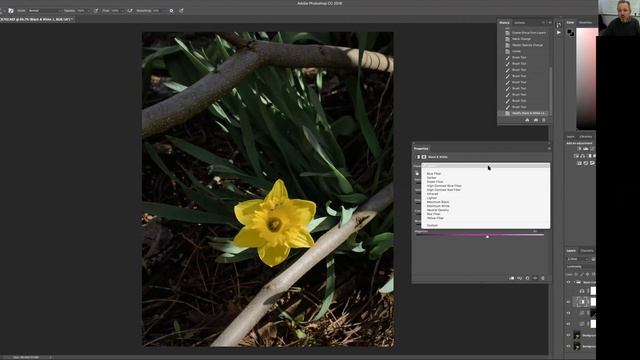Pick a color in the red color field

tap(586, 79)
